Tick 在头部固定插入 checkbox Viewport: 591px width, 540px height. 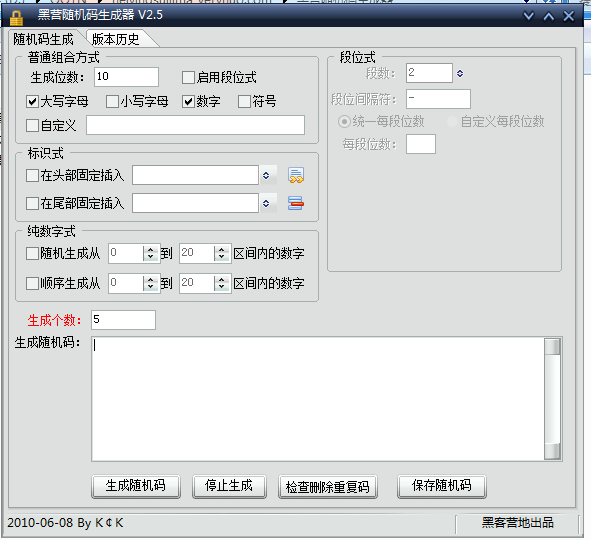tap(32, 175)
